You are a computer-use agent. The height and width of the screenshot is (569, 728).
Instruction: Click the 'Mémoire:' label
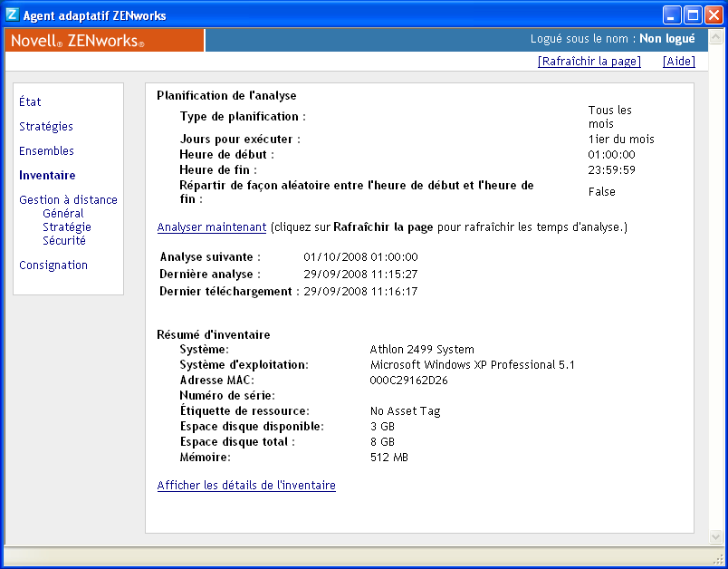pyautogui.click(x=206, y=457)
